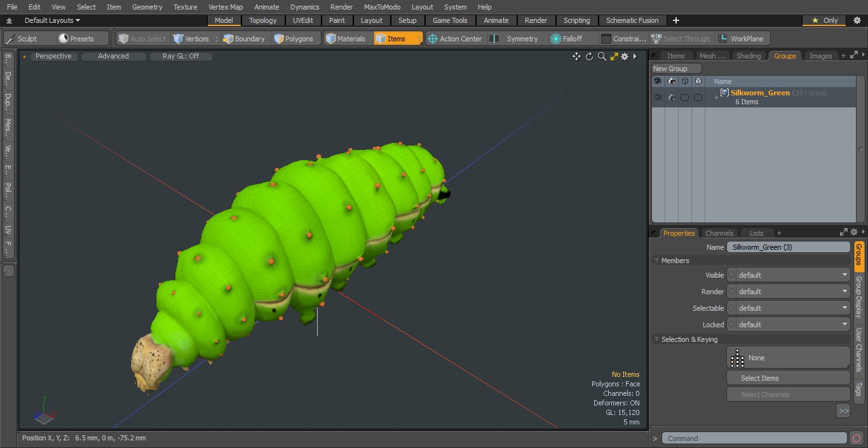Click the Select Channels button
This screenshot has height=448, width=868.
788,395
